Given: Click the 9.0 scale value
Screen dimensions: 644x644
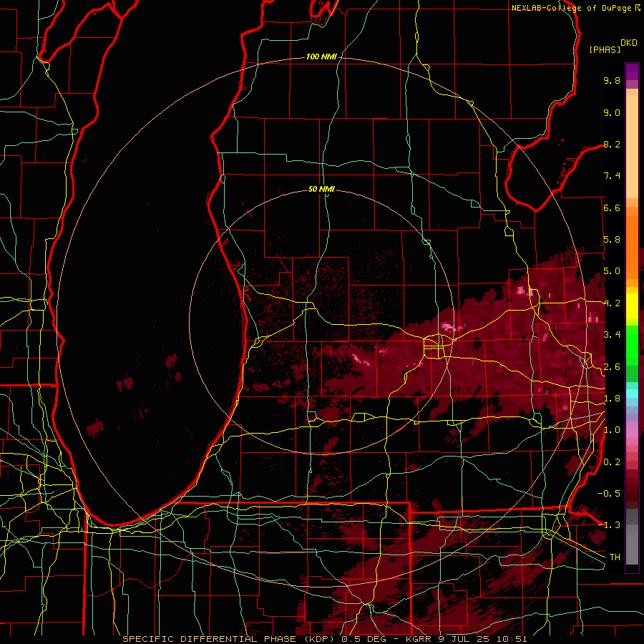Looking at the screenshot, I should (x=612, y=112).
